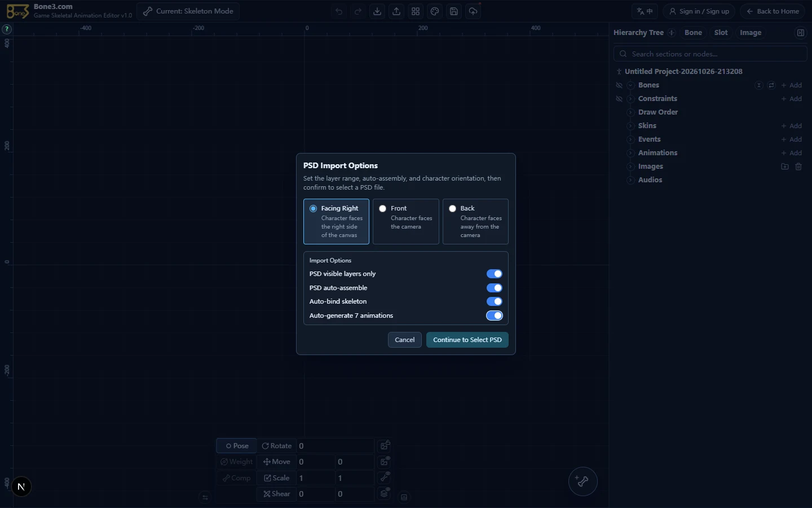Cancel the PSD Import Options dialog
Screen dimensions: 812x508
[405, 340]
